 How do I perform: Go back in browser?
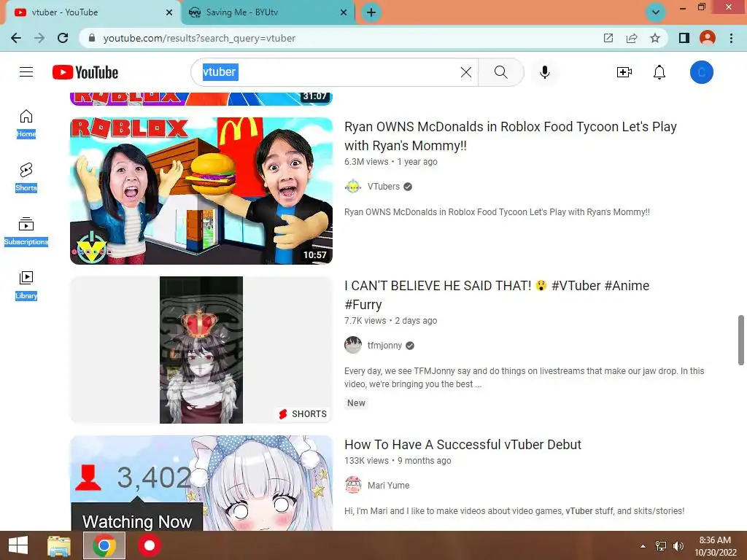coord(16,38)
